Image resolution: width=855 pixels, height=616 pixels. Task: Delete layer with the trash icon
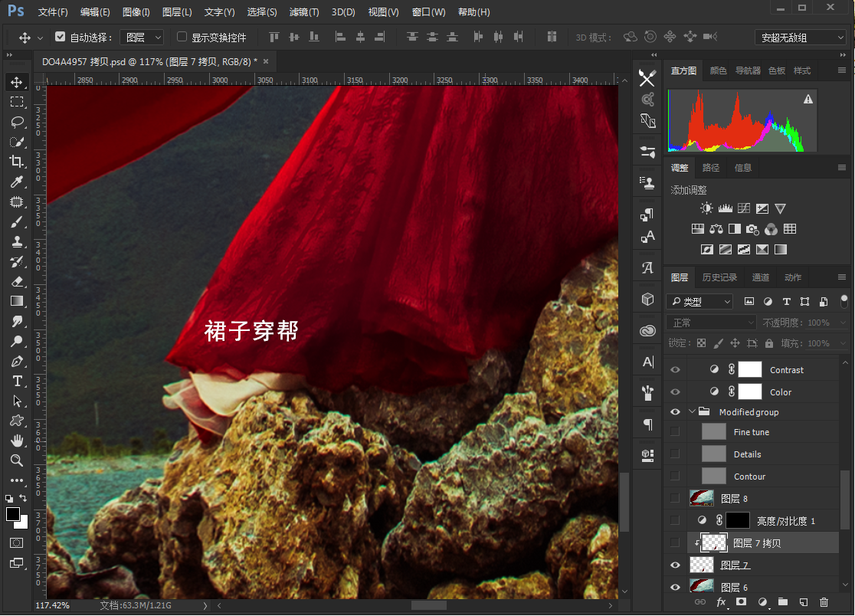[x=824, y=602]
